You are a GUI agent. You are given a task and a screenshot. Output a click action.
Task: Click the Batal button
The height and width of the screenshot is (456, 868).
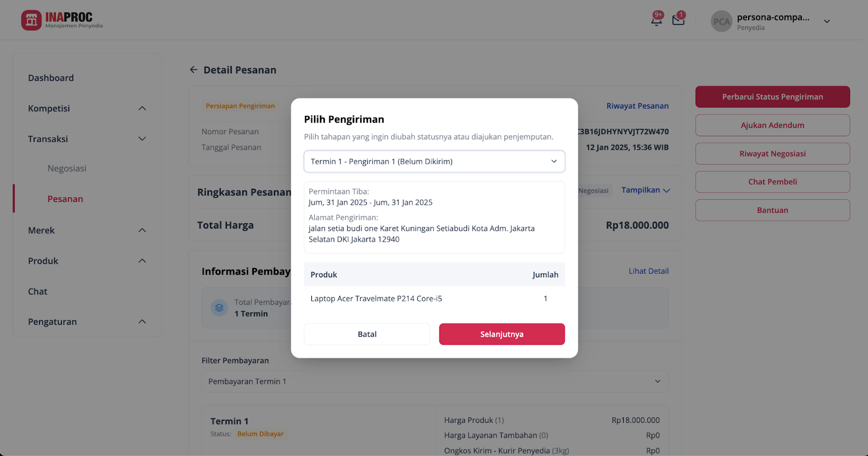click(367, 334)
